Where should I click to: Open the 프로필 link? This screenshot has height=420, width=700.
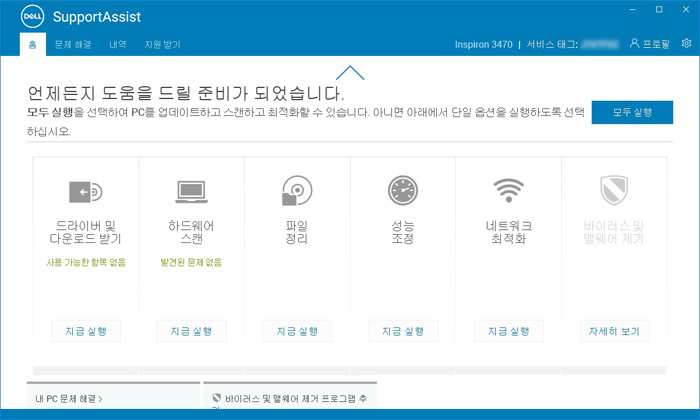click(x=656, y=44)
